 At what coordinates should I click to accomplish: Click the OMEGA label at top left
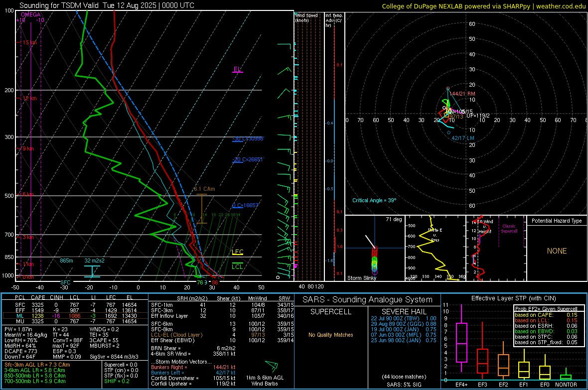point(31,14)
